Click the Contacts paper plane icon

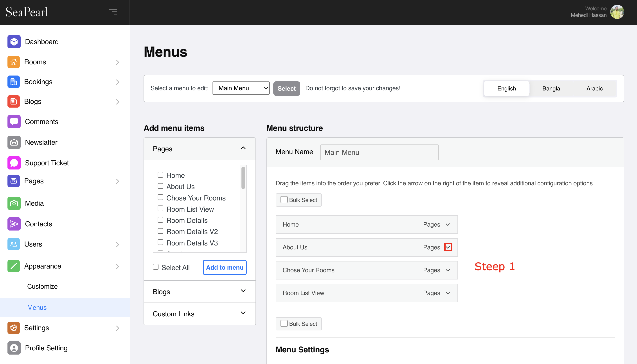click(x=14, y=224)
